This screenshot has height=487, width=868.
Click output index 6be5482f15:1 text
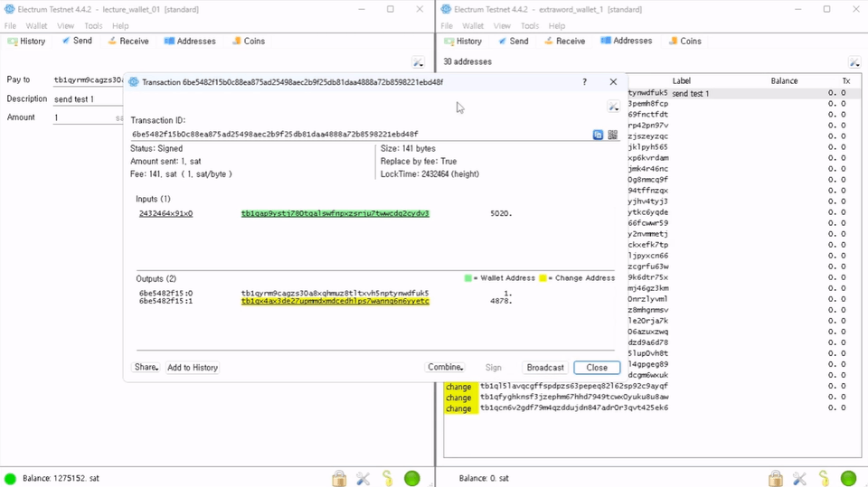(165, 302)
